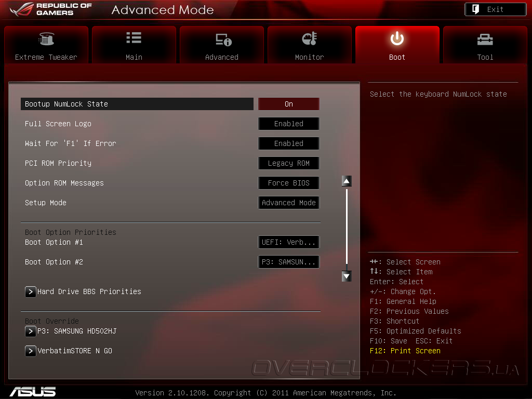Select Bootup NumLock State row
This screenshot has height=399, width=532.
coord(137,104)
